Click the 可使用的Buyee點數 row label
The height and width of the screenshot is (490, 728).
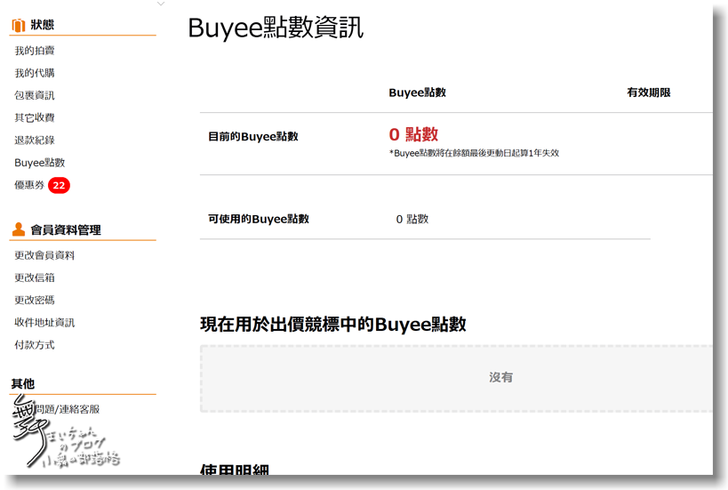pyautogui.click(x=259, y=219)
